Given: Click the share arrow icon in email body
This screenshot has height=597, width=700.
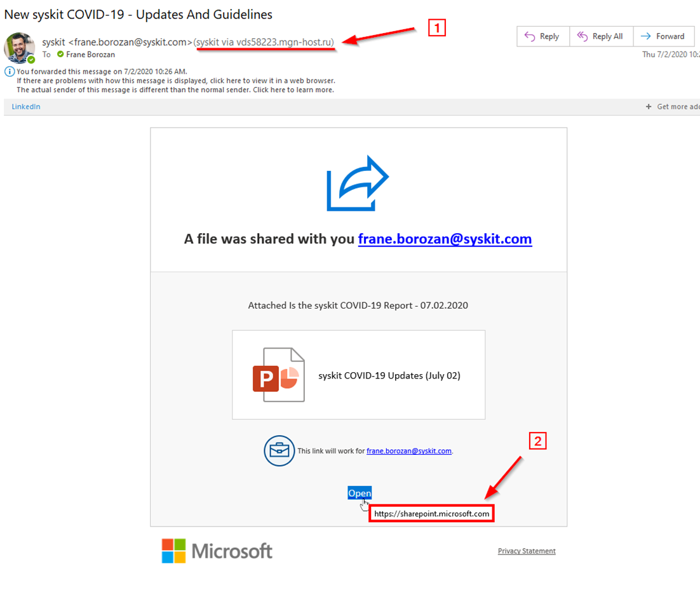Looking at the screenshot, I should [358, 183].
